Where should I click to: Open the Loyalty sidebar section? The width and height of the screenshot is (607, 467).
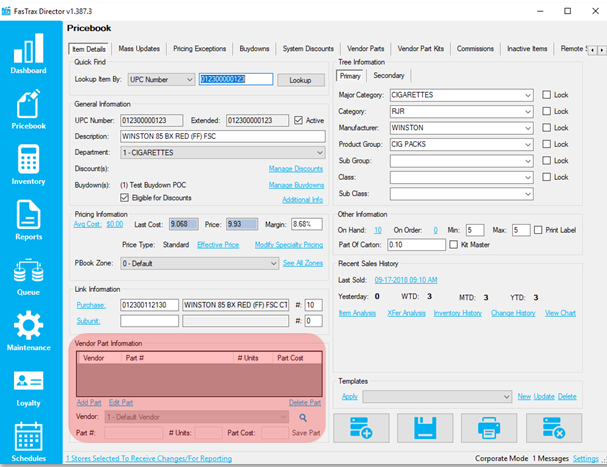[28, 388]
